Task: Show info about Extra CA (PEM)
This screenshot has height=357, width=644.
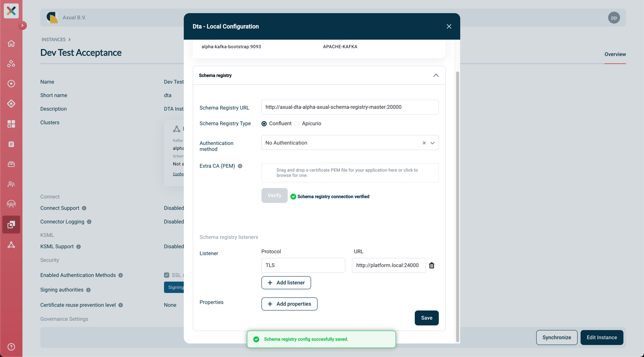Action: (x=240, y=166)
